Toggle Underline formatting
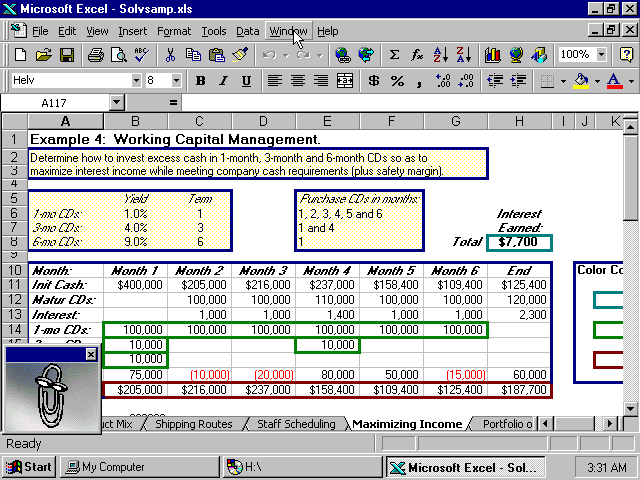This screenshot has height=480, width=640. pyautogui.click(x=244, y=81)
